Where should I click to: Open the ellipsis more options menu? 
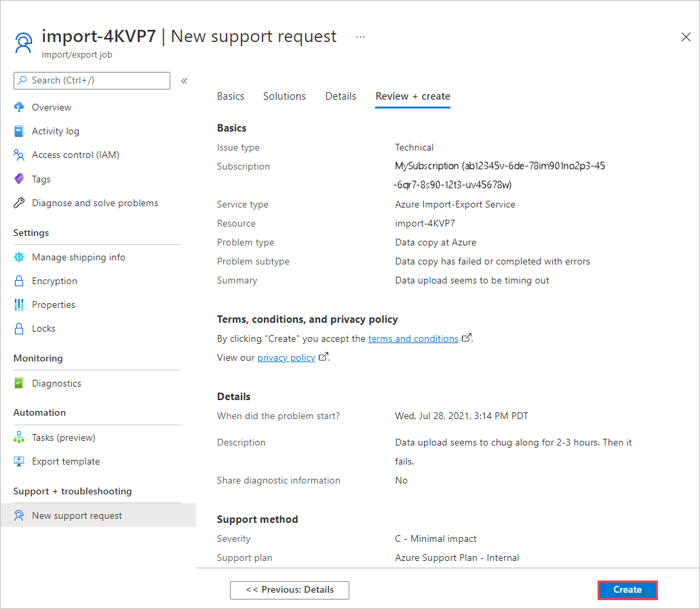360,37
